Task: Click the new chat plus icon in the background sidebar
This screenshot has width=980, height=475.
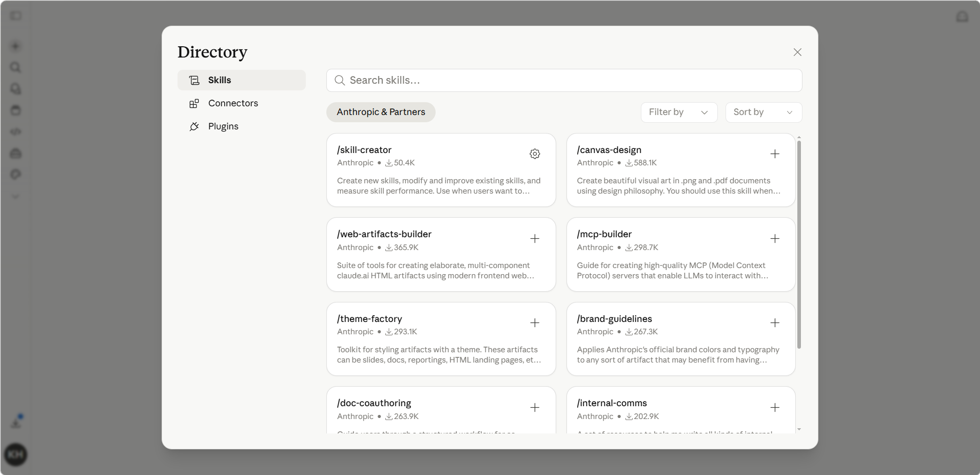Action: click(x=16, y=46)
